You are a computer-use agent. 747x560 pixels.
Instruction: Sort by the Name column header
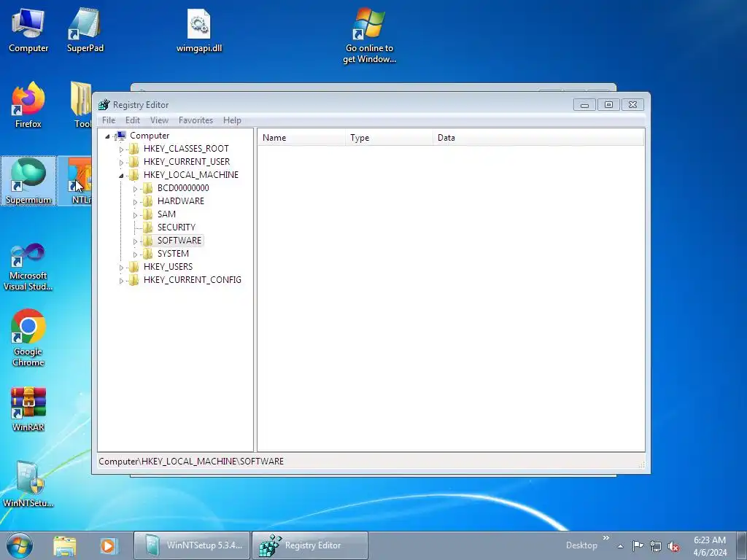tap(301, 138)
